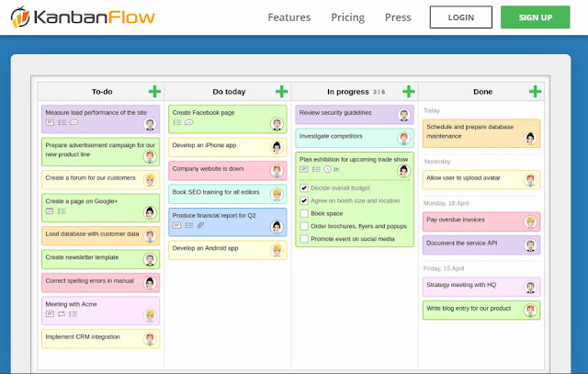Click subtasks icon on Create a page on Google+ card
The image size is (588, 374).
pyautogui.click(x=62, y=211)
